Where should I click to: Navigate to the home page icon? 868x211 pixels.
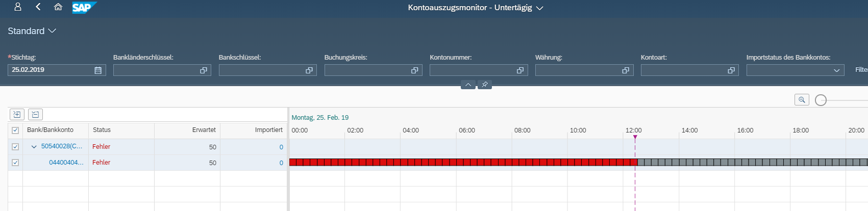point(58,7)
